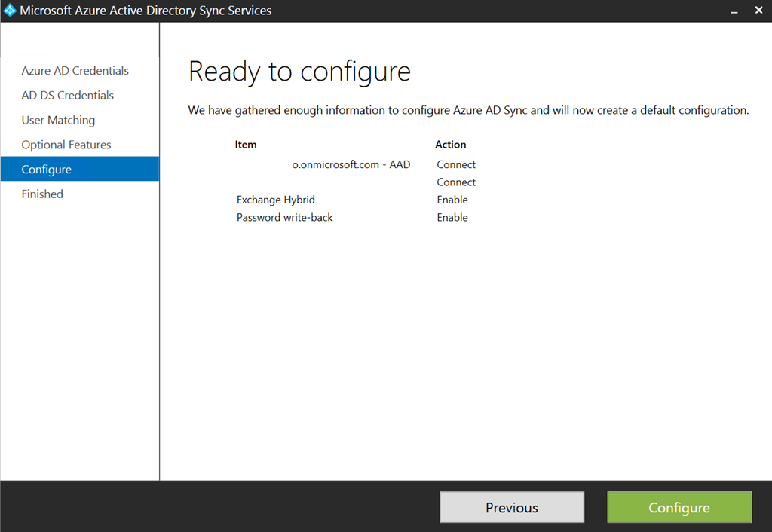The width and height of the screenshot is (772, 532).
Task: Select Optional Features in the sidebar
Action: [66, 145]
